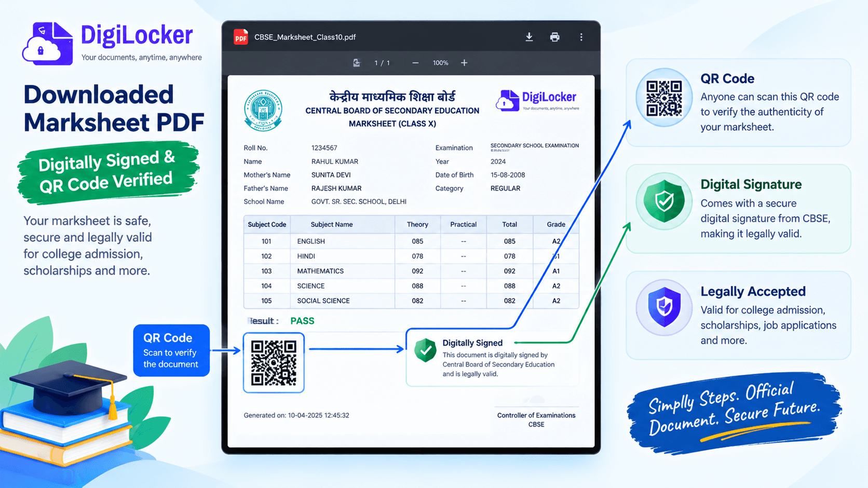Click the MATHEMATICS subject row name

click(x=320, y=271)
